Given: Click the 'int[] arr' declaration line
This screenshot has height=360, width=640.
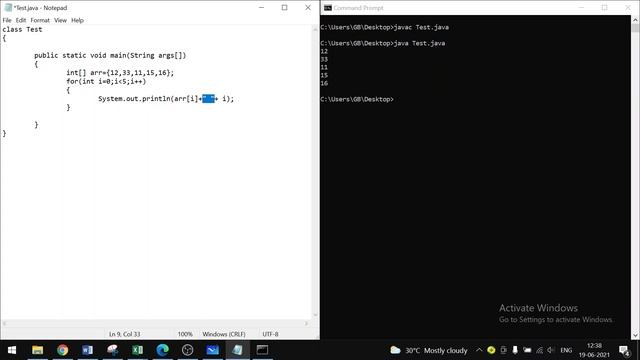Looking at the screenshot, I should tap(120, 73).
